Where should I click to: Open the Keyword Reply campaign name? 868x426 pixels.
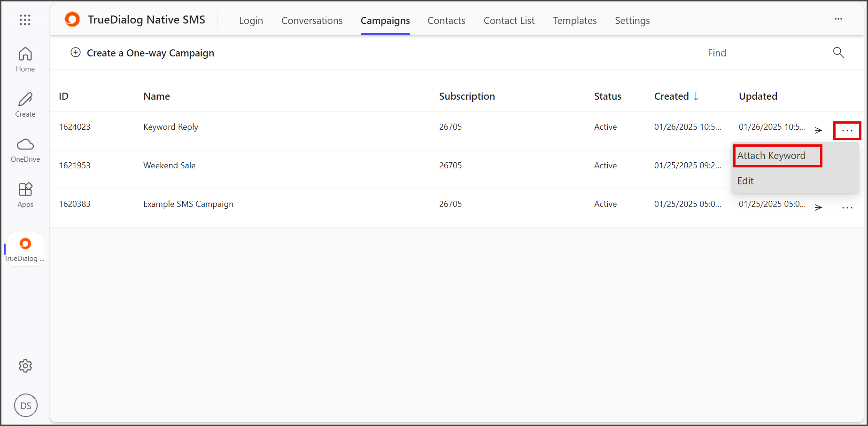[171, 127]
